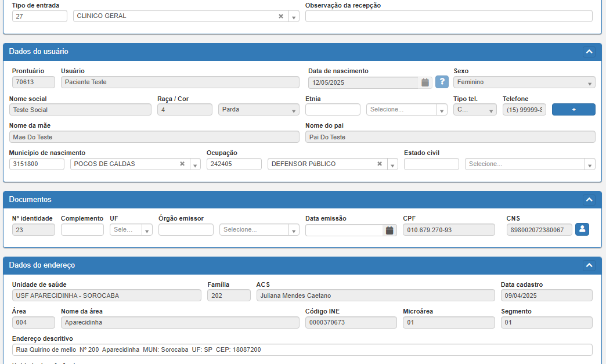Click the Tipo de entrada code field
Image resolution: width=606 pixels, height=364 pixels.
coord(39,16)
